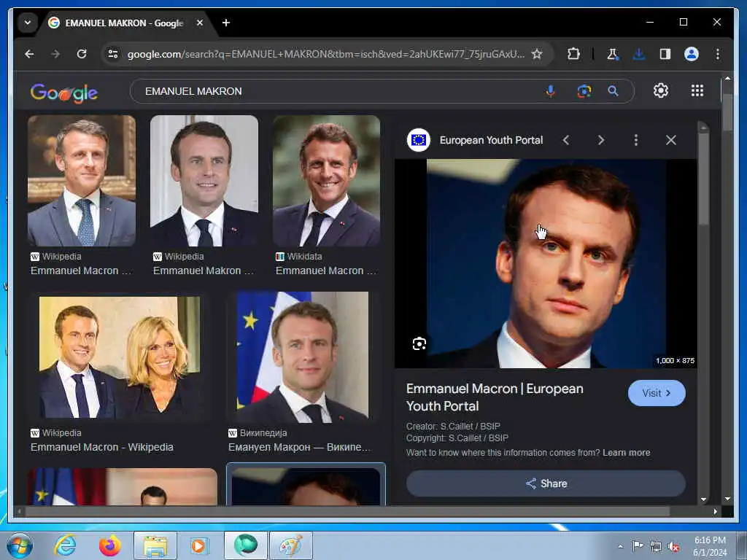
Task: Open Википедија flag portrait image result
Action: (303, 357)
